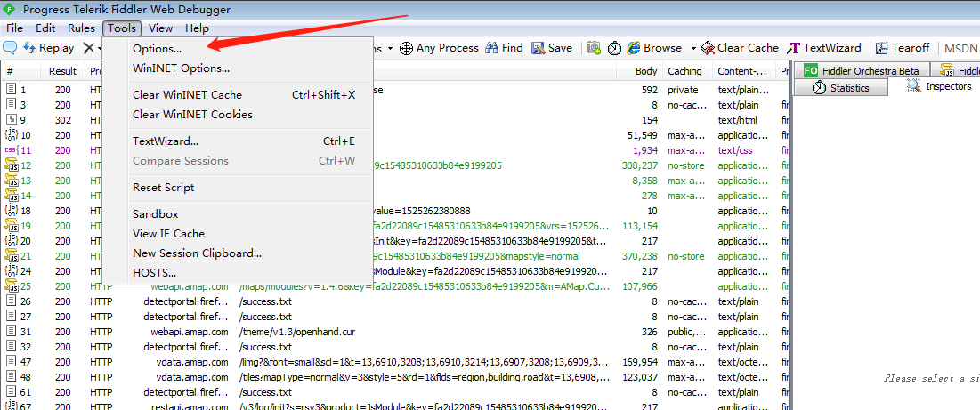Select session 13 JS script icon
The width and height of the screenshot is (980, 410).
(12, 181)
